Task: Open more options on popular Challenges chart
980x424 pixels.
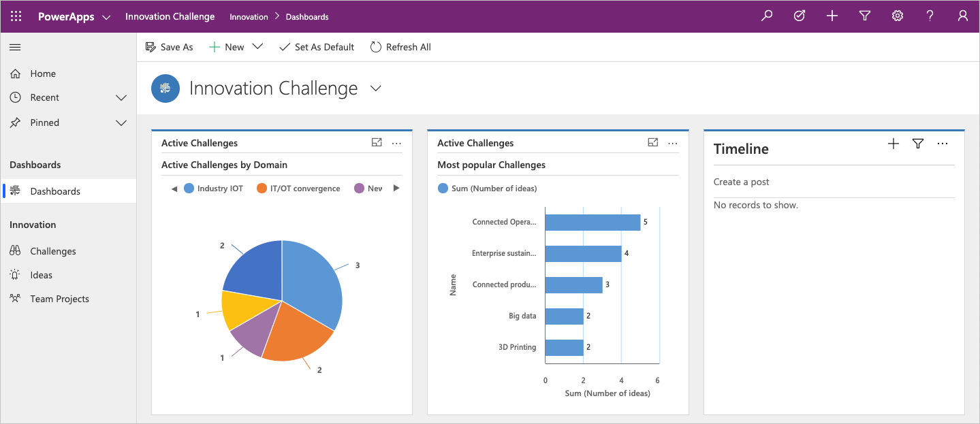Action: 673,143
